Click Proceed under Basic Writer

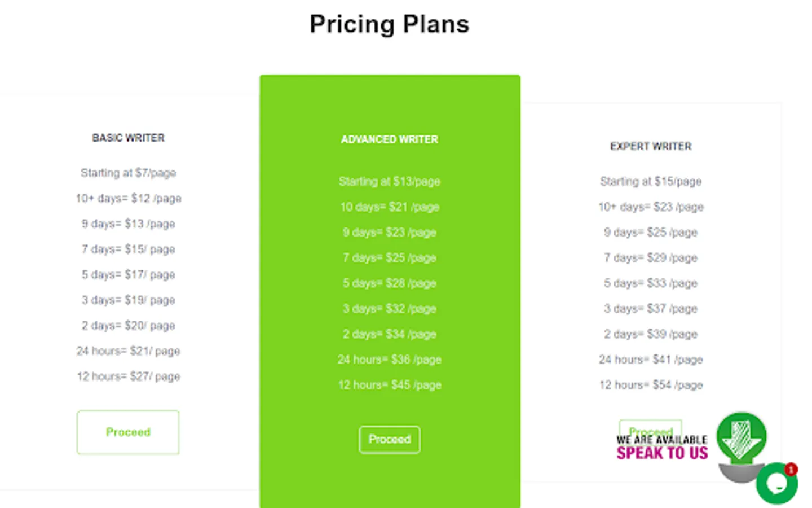click(128, 432)
